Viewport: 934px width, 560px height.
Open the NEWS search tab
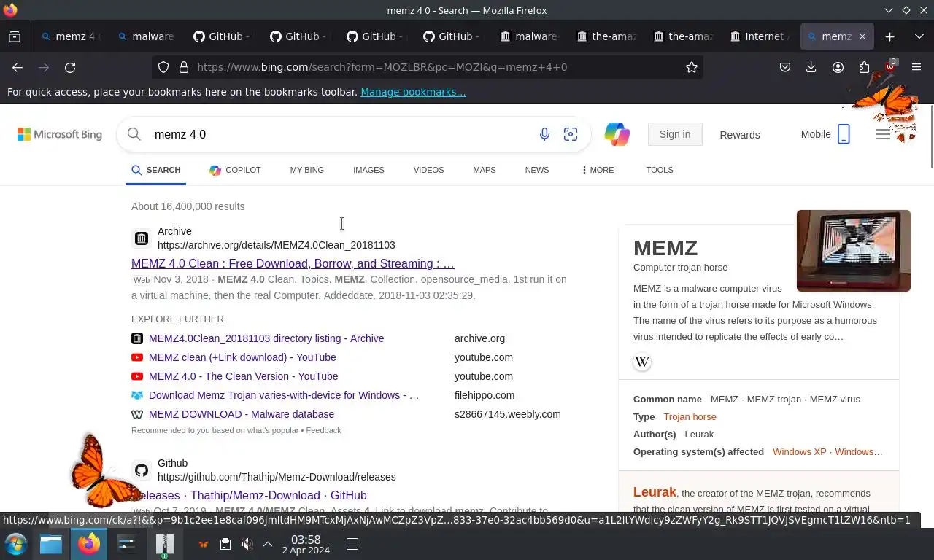[x=536, y=170]
